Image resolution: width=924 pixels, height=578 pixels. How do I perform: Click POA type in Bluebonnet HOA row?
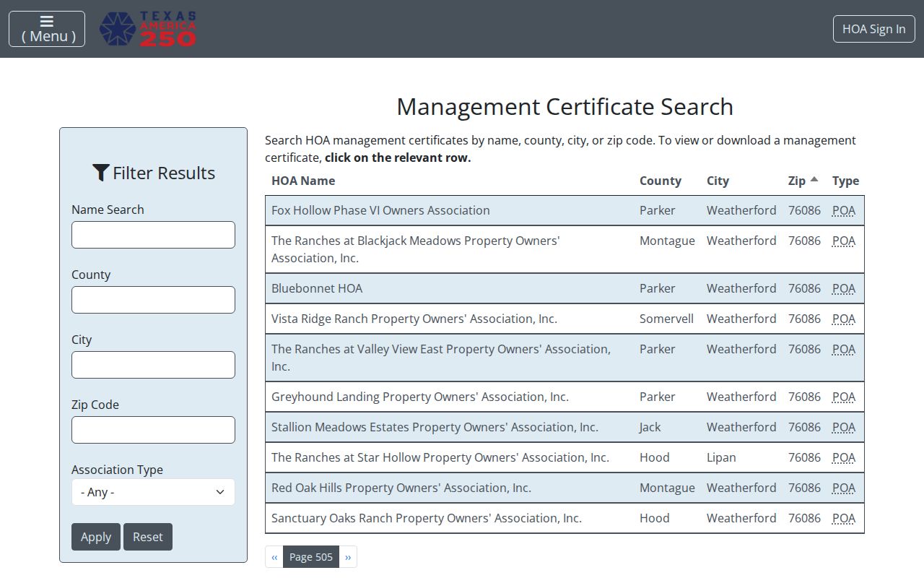[844, 288]
